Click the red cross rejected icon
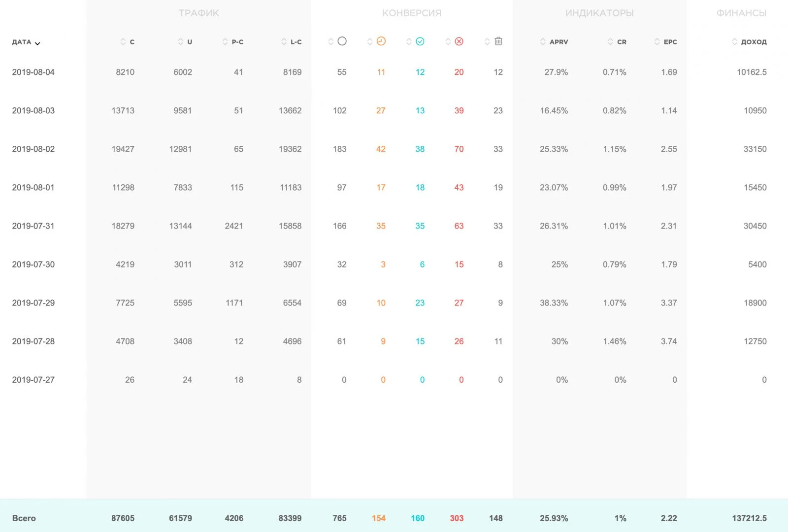The width and height of the screenshot is (788, 532). 459,41
